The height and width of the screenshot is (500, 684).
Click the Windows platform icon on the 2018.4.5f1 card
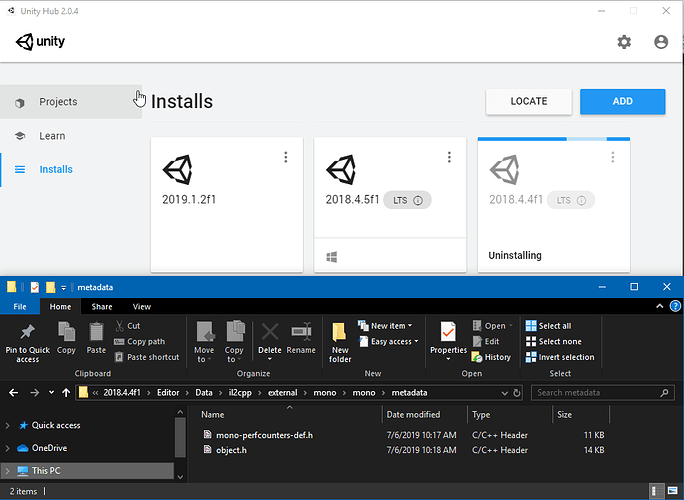[x=332, y=257]
